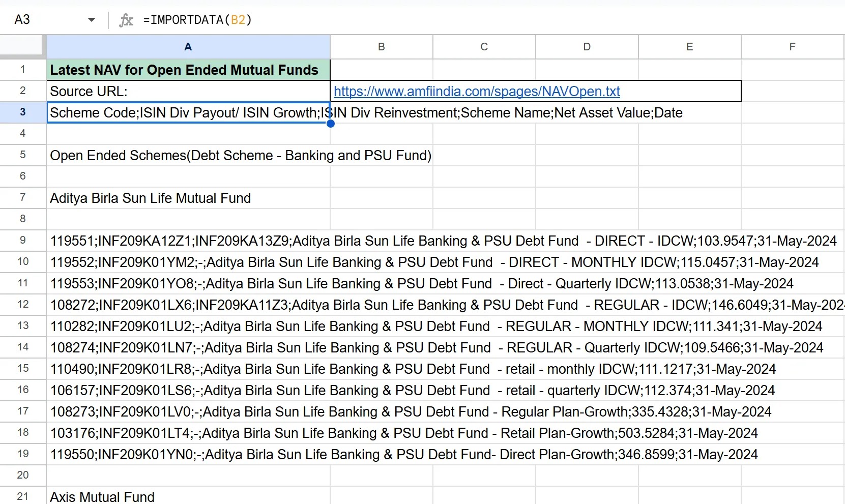Click the row starting with 108272
845x504 pixels.
coord(447,305)
